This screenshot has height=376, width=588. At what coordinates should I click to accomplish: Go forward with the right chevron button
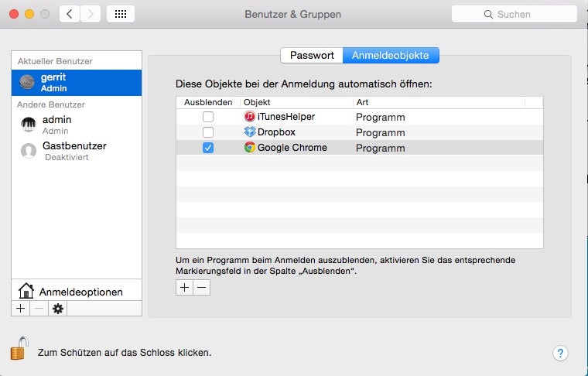coord(91,14)
